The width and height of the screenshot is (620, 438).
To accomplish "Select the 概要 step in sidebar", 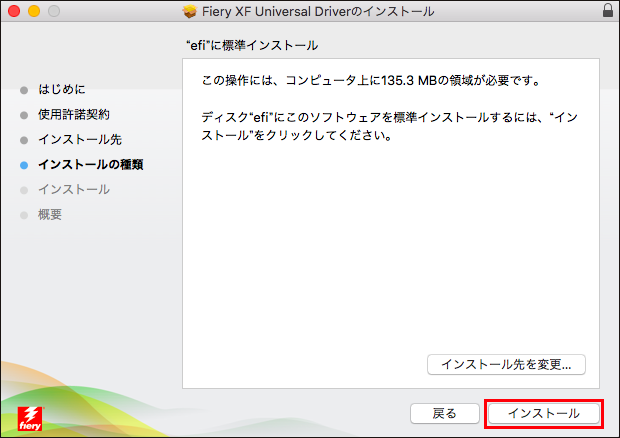I will (x=50, y=215).
